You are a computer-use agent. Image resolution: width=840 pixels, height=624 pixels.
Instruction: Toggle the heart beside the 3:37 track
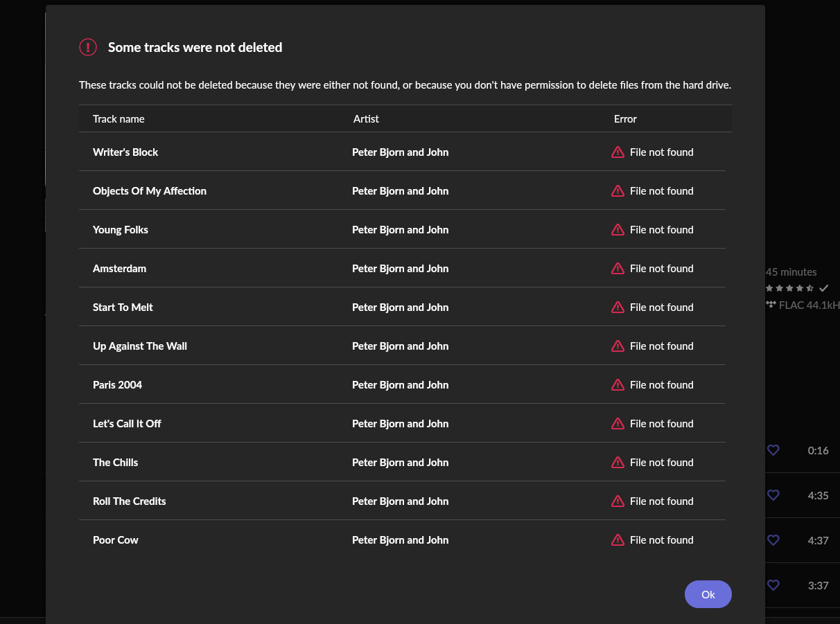[x=773, y=585]
